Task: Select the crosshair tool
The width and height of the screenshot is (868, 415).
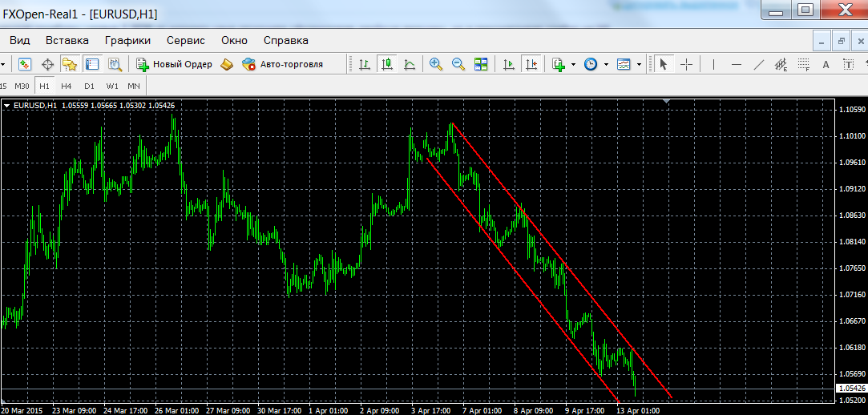Action: (686, 64)
